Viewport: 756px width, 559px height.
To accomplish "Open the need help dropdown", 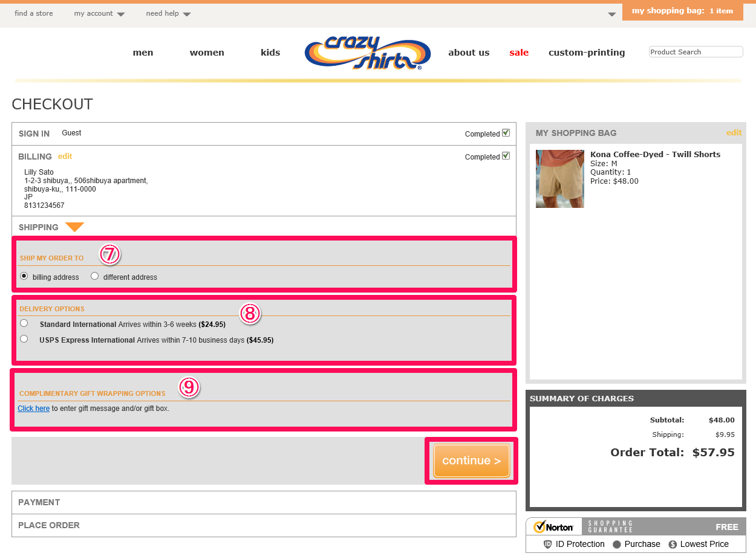I will click(x=168, y=13).
